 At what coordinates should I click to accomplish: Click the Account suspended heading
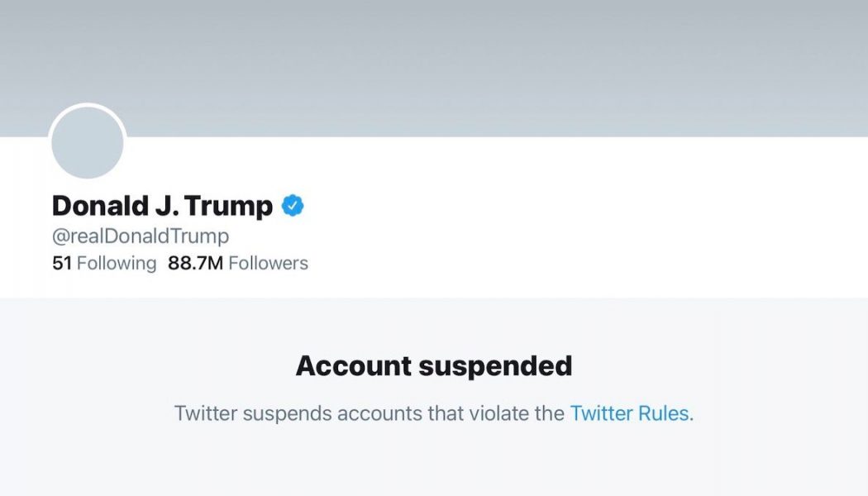(x=435, y=365)
